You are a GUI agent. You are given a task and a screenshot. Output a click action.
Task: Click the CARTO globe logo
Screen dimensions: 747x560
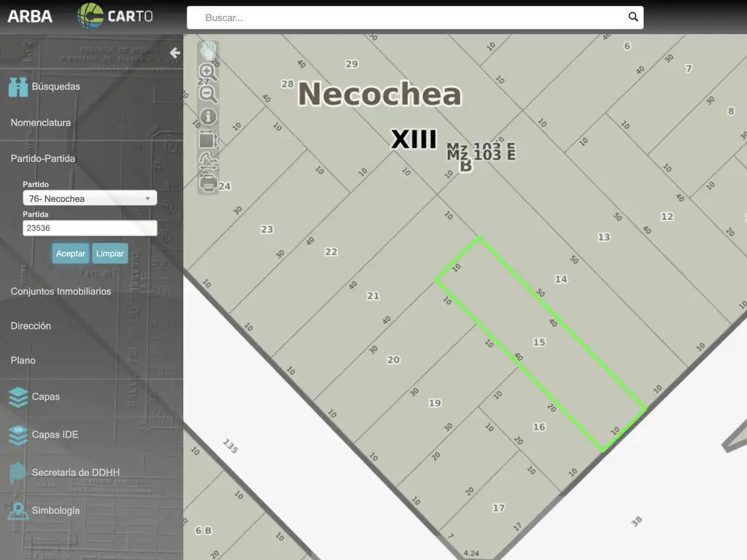click(x=92, y=16)
